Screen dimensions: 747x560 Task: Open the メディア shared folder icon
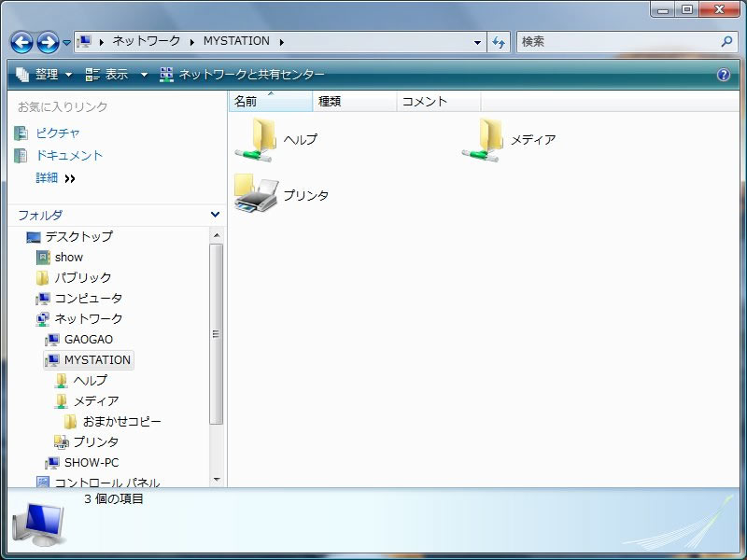tap(482, 140)
